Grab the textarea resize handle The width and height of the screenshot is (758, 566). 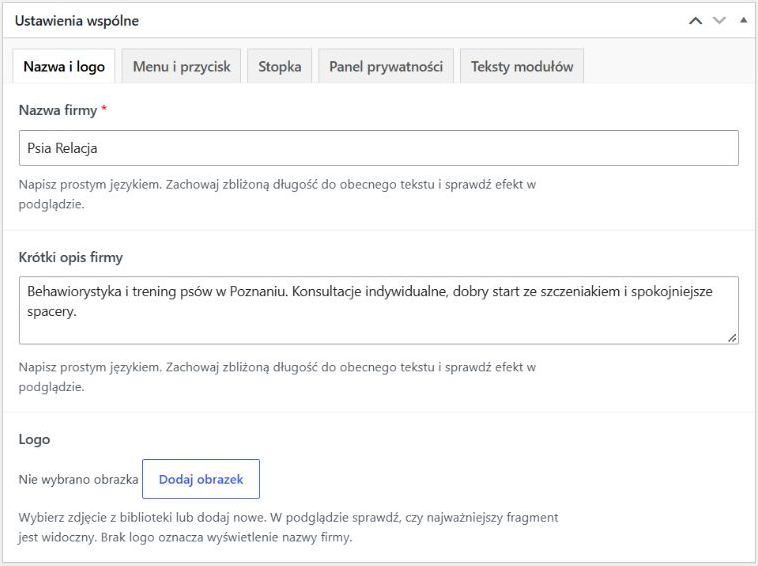click(732, 338)
